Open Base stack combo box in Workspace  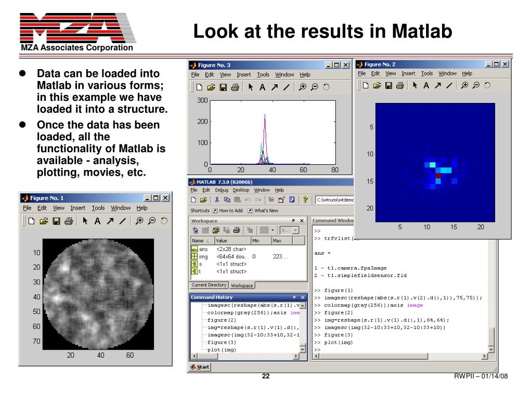click(290, 230)
